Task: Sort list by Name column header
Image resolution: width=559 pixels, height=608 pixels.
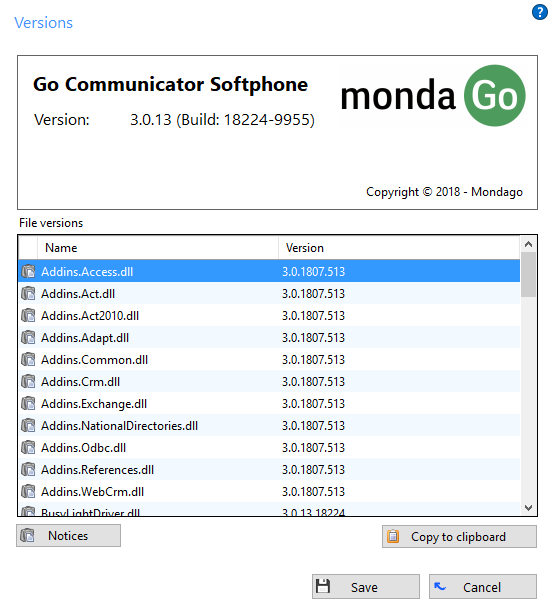Action: tap(158, 247)
